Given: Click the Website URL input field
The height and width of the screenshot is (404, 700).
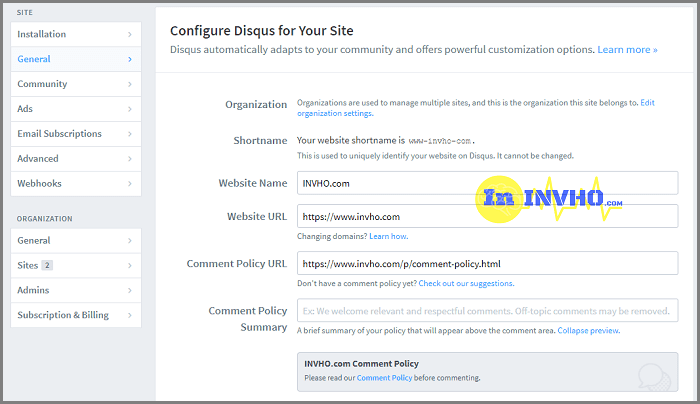Looking at the screenshot, I should coord(487,216).
